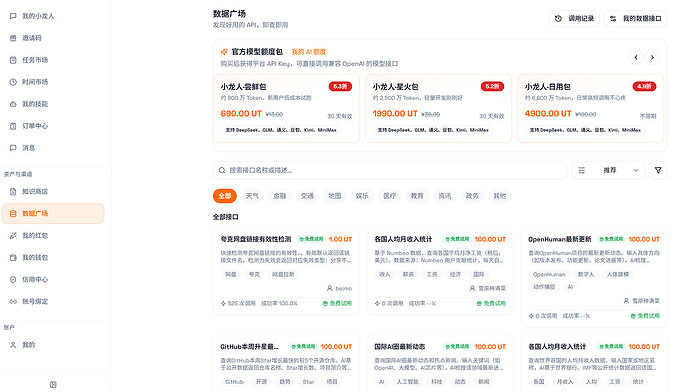Select 数据广场 in sidebar
This screenshot has height=392, width=690.
(x=53, y=213)
